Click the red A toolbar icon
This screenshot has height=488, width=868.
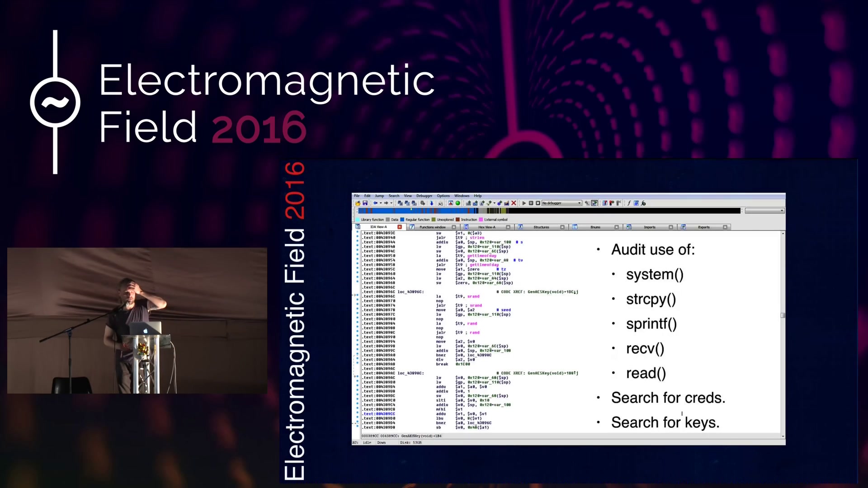pos(451,203)
